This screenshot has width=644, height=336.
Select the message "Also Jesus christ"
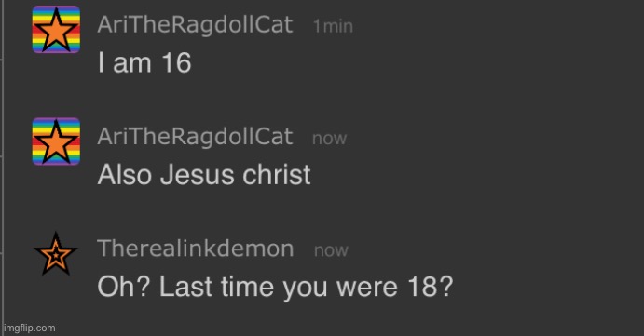tap(204, 175)
